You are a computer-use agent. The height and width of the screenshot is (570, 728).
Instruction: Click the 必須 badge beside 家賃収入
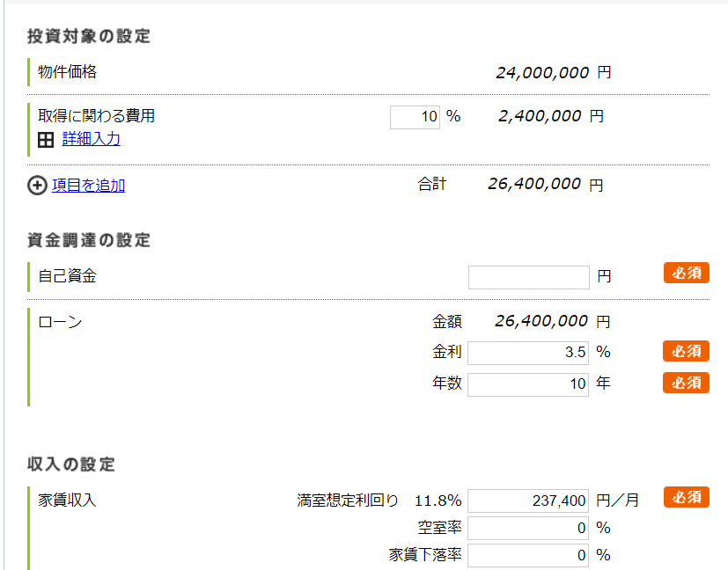[686, 497]
